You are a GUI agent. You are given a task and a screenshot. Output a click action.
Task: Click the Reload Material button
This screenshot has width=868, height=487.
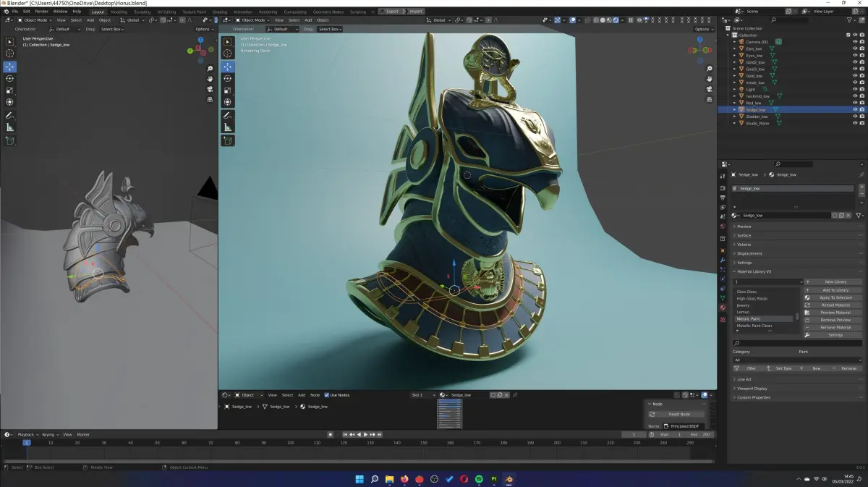[834, 305]
